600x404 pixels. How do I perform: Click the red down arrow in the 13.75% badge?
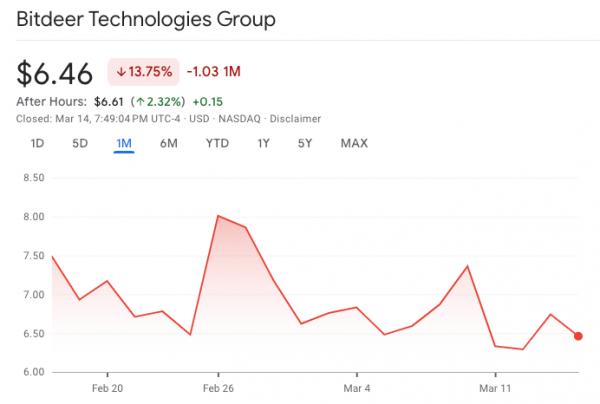coord(122,72)
